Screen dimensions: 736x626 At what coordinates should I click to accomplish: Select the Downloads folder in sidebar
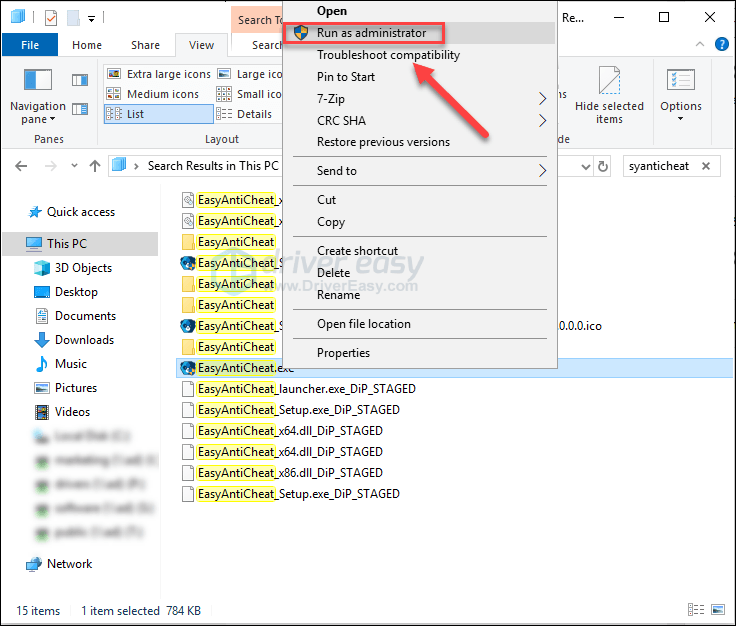[x=85, y=340]
